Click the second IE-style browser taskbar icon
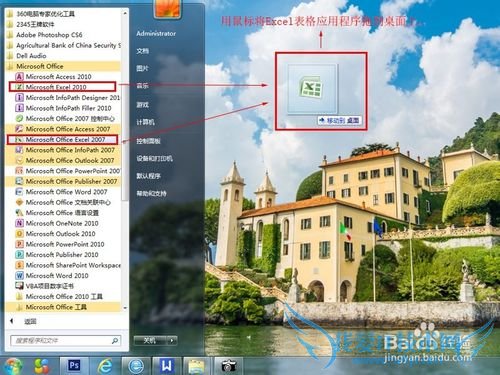 point(136,366)
